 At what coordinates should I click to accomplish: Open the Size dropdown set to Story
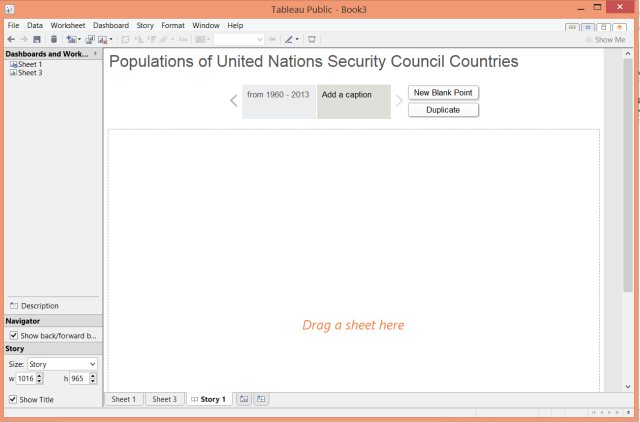[62, 364]
